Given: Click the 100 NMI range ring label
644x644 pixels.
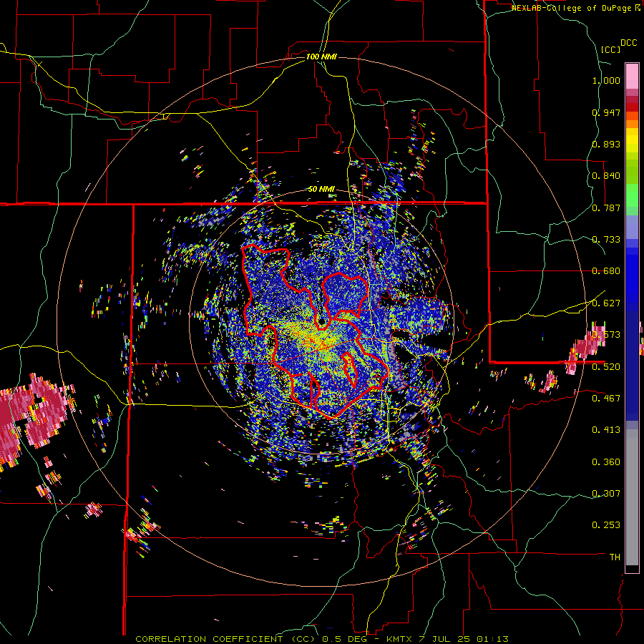Looking at the screenshot, I should (x=321, y=57).
